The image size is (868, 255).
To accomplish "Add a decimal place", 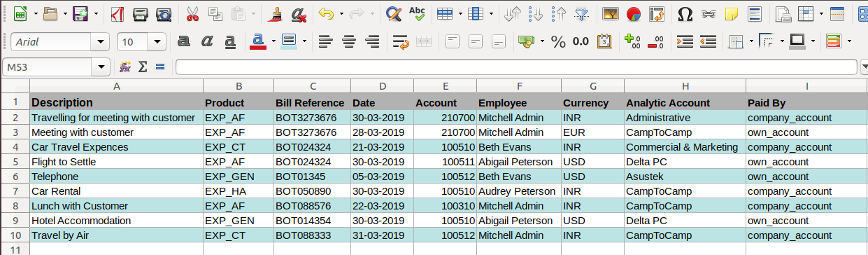I will [x=632, y=41].
